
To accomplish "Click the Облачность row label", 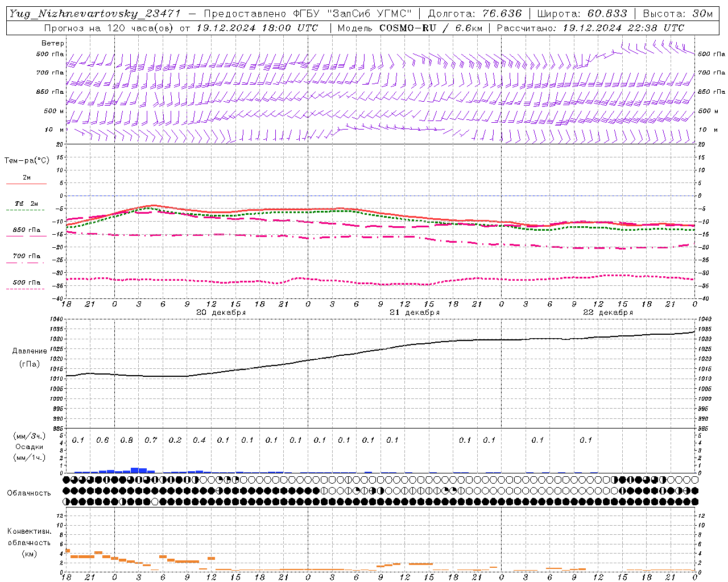I will [29, 493].
